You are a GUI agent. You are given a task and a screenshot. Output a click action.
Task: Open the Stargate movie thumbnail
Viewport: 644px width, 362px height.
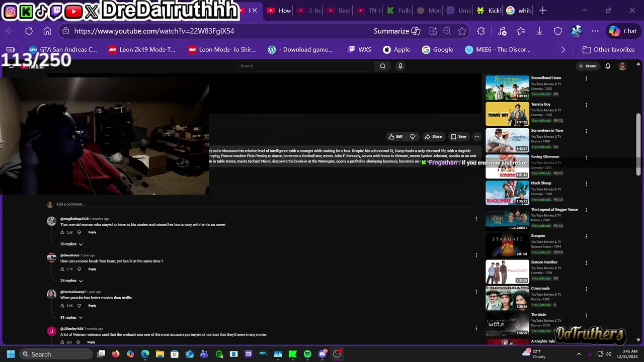(507, 245)
